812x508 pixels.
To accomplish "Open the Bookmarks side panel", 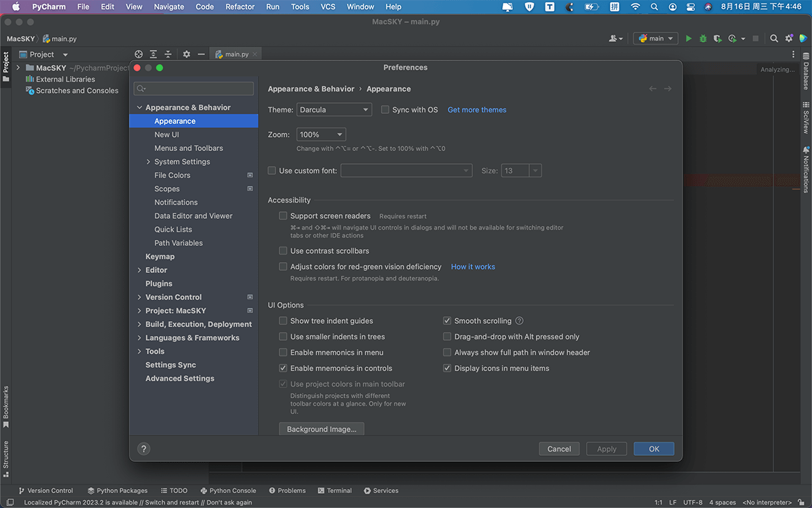I will (x=5, y=407).
